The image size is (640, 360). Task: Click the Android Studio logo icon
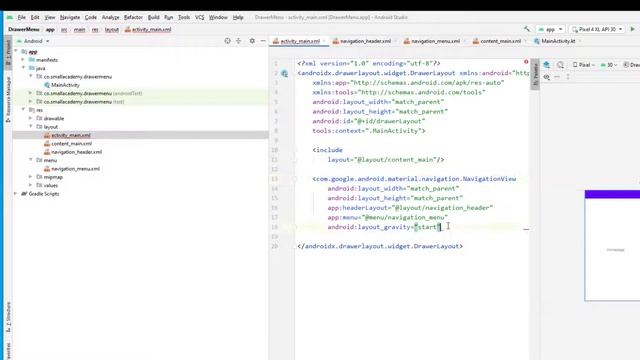point(9,17)
